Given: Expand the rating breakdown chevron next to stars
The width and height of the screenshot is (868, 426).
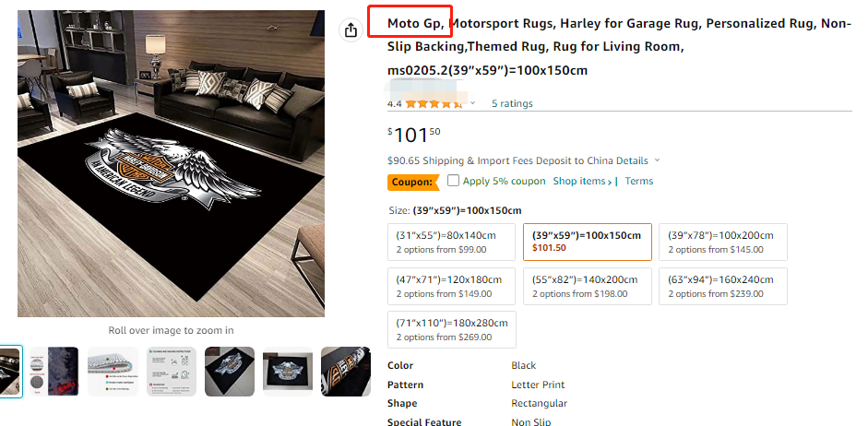Looking at the screenshot, I should (x=473, y=104).
